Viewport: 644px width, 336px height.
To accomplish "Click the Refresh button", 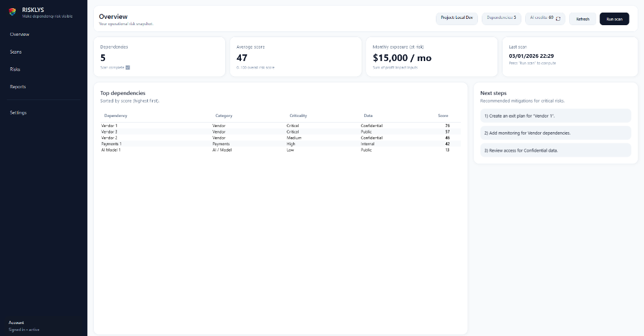I will (582, 19).
